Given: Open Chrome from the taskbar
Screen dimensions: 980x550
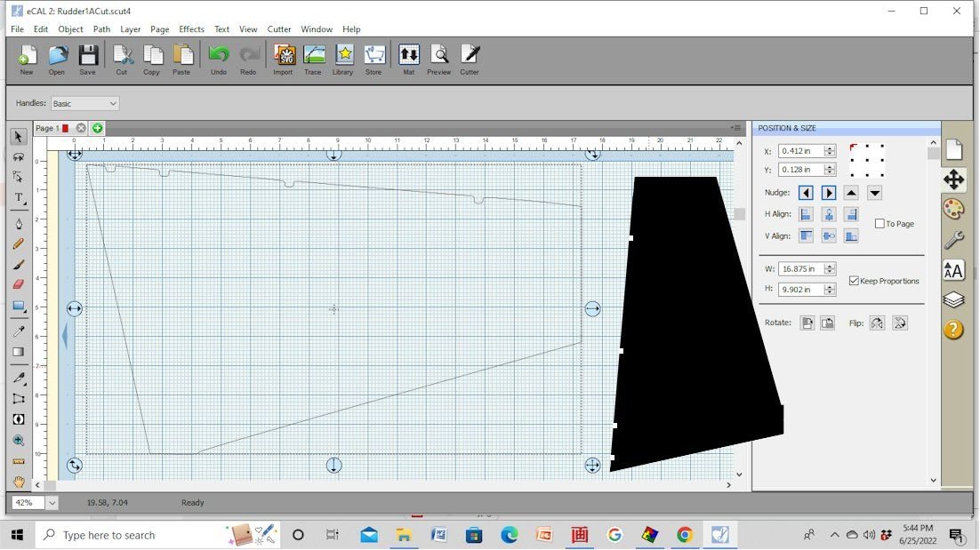Looking at the screenshot, I should click(x=685, y=535).
